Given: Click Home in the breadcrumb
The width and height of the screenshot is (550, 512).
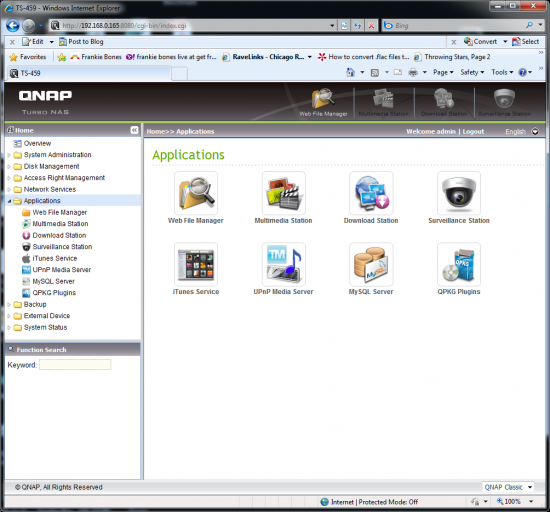Looking at the screenshot, I should [155, 132].
